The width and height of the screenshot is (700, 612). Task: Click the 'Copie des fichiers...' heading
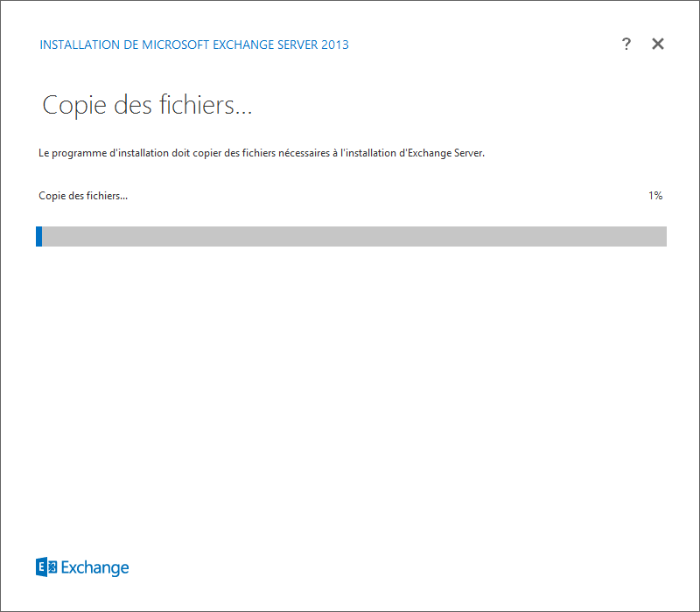click(147, 105)
